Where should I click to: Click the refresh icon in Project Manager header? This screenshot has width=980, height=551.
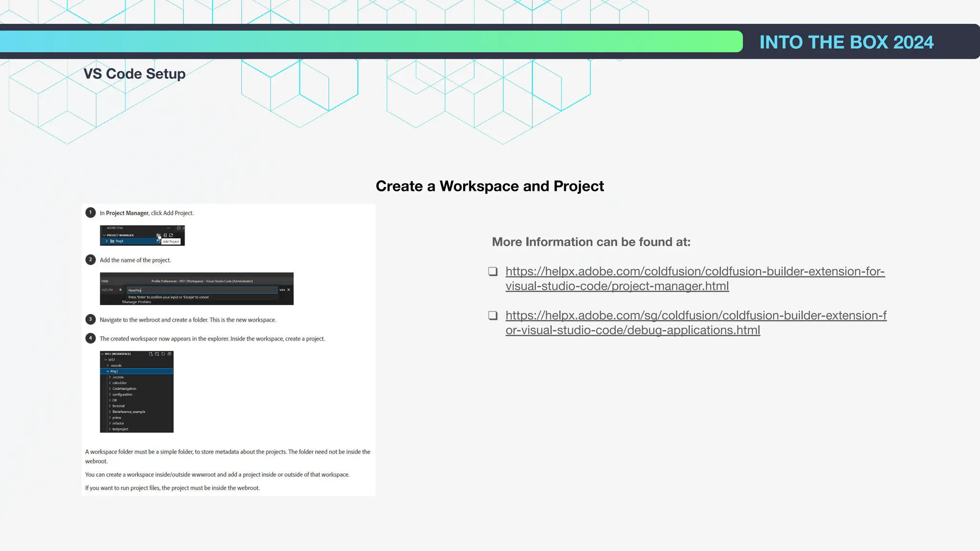(171, 235)
